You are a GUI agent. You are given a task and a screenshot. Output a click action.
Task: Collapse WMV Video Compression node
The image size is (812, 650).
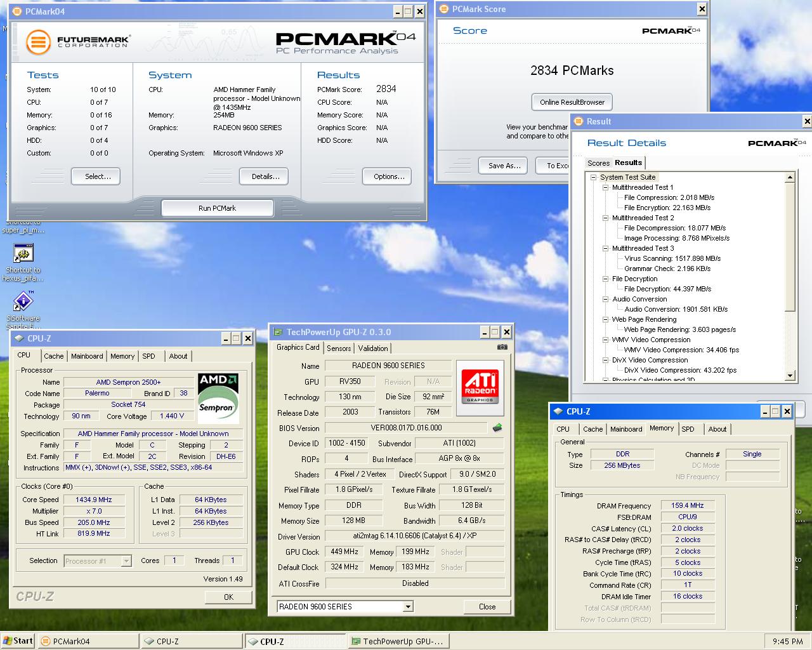606,340
